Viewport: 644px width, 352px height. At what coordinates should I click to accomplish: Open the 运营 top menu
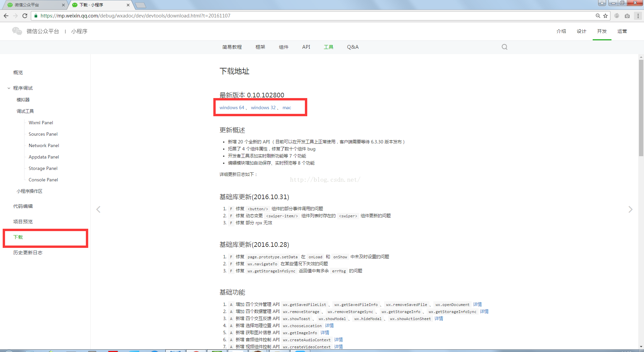pos(622,31)
